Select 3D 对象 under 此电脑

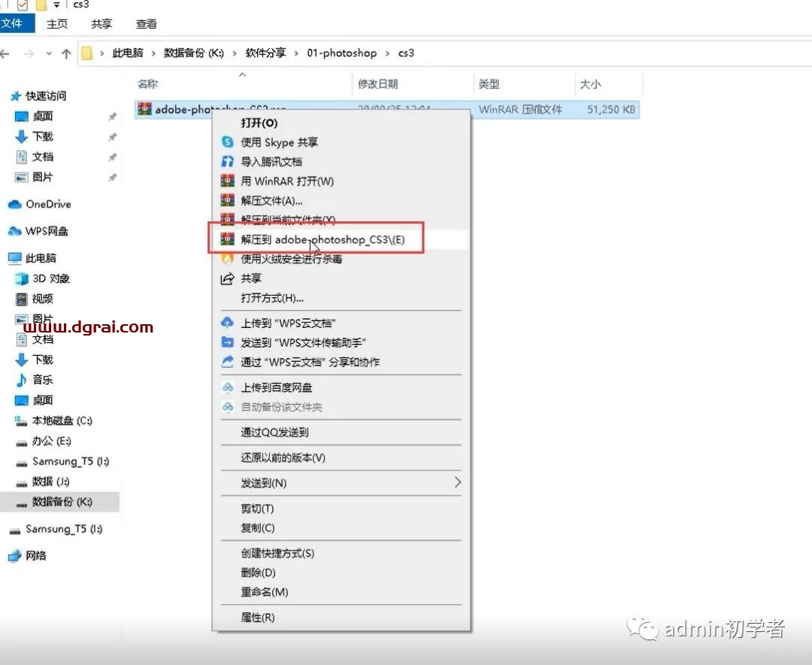(x=51, y=279)
